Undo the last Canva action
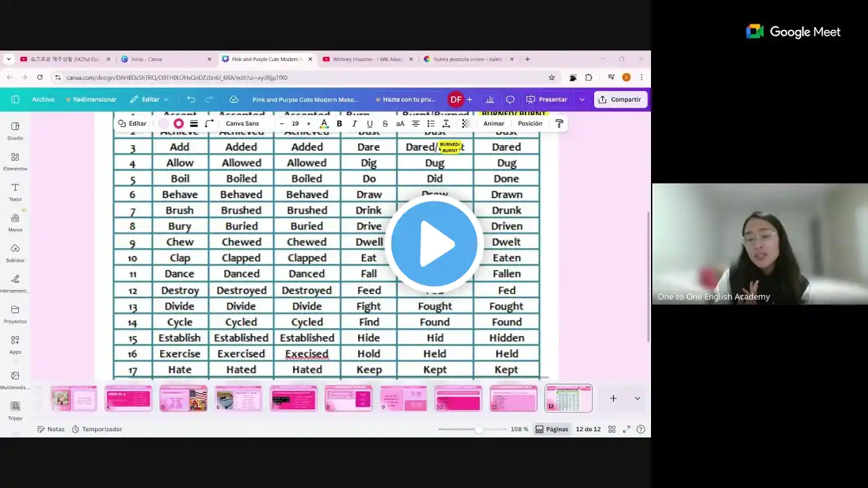This screenshot has width=868, height=488. [x=191, y=99]
